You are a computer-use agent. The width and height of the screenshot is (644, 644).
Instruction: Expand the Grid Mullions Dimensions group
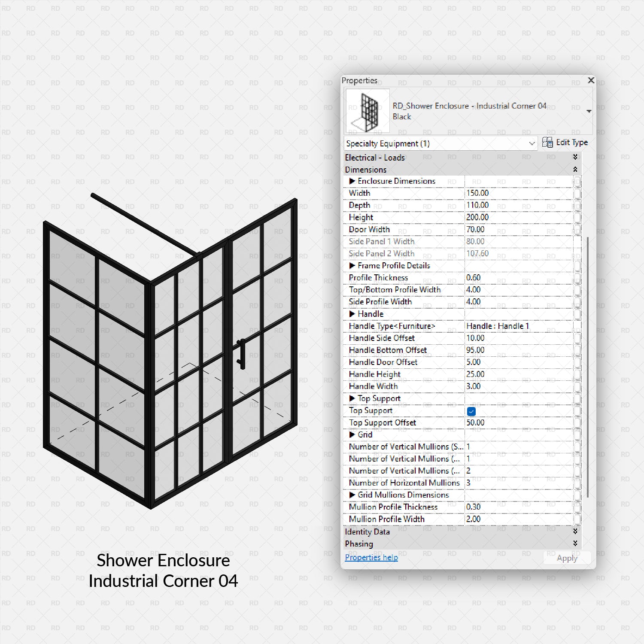(x=352, y=495)
